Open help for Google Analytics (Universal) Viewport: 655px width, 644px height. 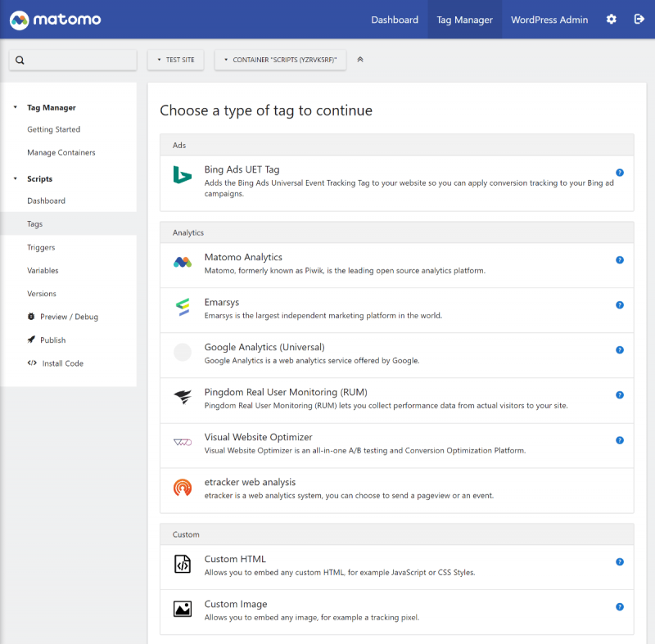620,349
